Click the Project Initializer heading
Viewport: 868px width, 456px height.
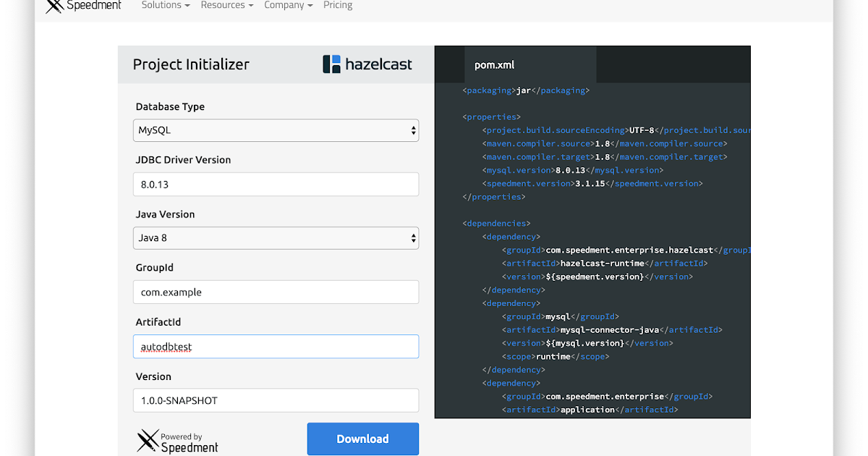191,64
